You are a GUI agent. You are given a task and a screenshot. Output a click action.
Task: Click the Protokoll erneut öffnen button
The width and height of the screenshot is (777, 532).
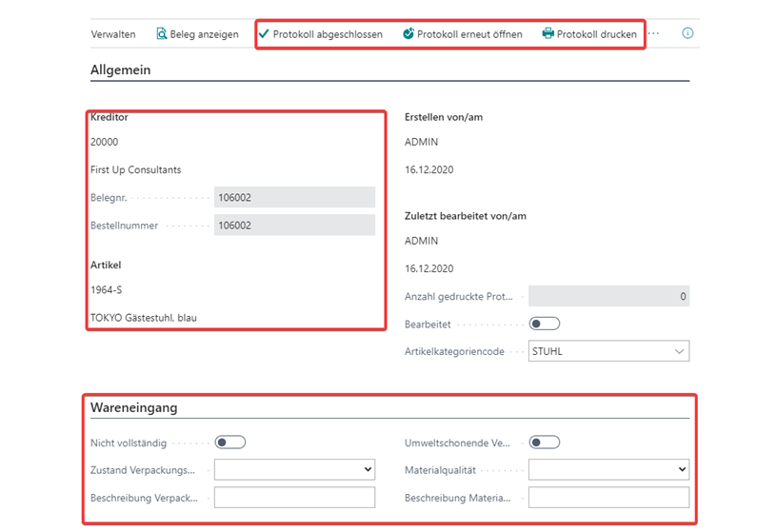[x=463, y=34]
